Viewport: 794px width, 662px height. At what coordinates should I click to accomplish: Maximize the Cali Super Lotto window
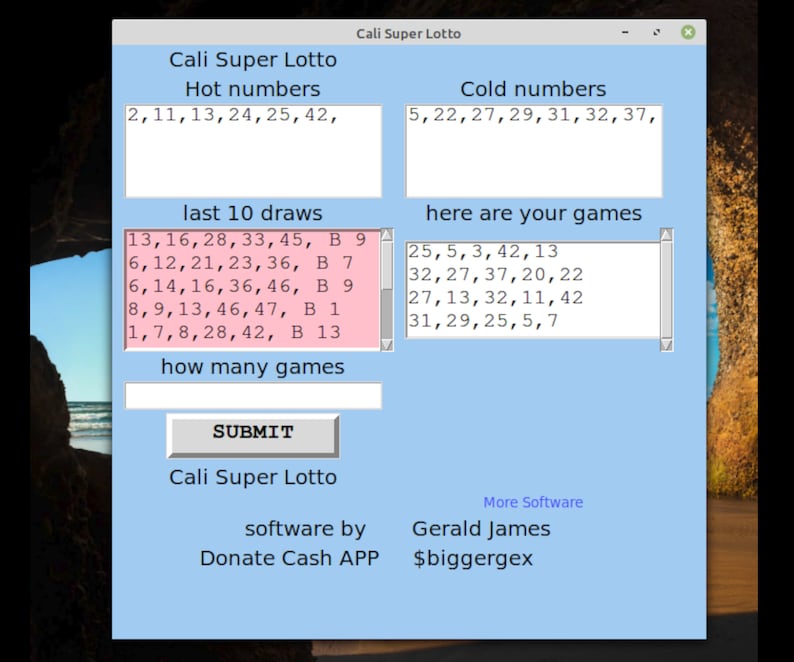657,32
